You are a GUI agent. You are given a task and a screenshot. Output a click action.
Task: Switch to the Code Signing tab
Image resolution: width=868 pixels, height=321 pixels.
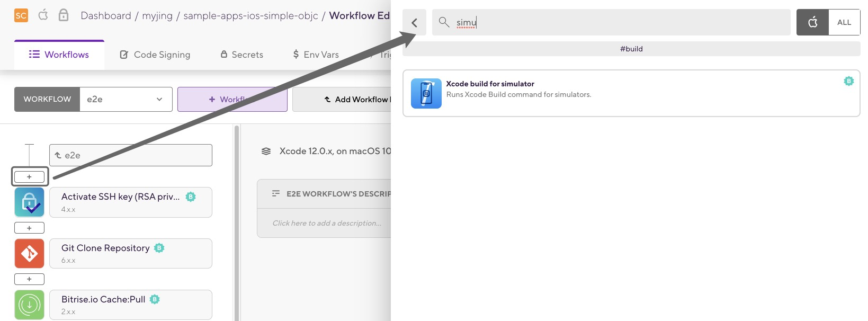click(x=155, y=55)
